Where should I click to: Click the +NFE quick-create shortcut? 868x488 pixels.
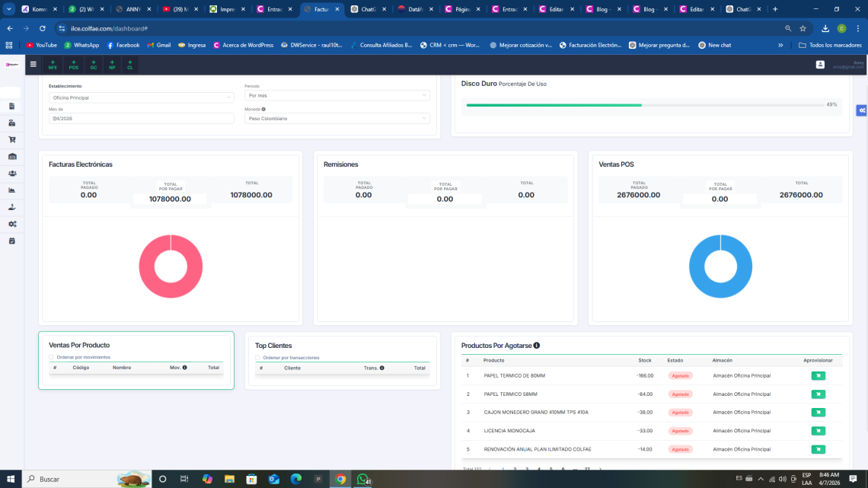click(x=53, y=65)
